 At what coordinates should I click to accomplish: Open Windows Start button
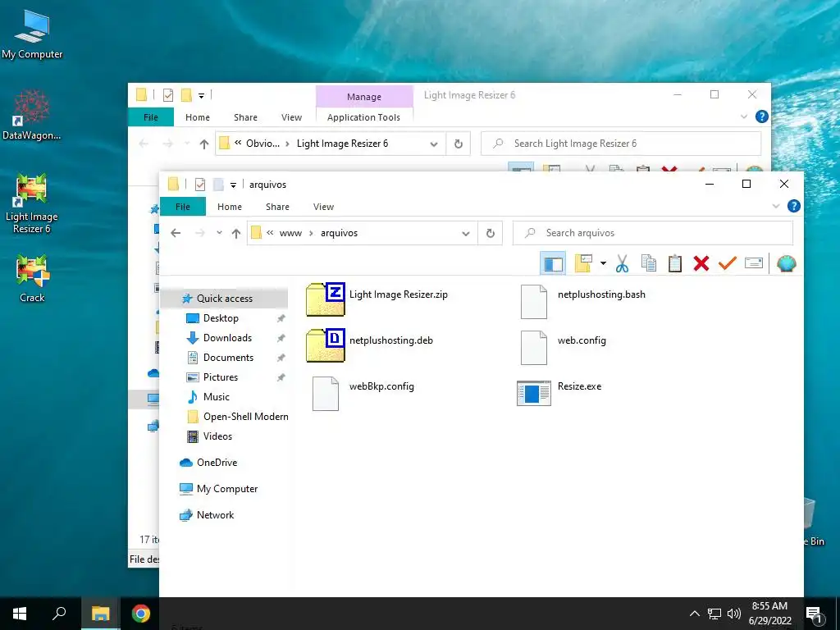pos(20,614)
